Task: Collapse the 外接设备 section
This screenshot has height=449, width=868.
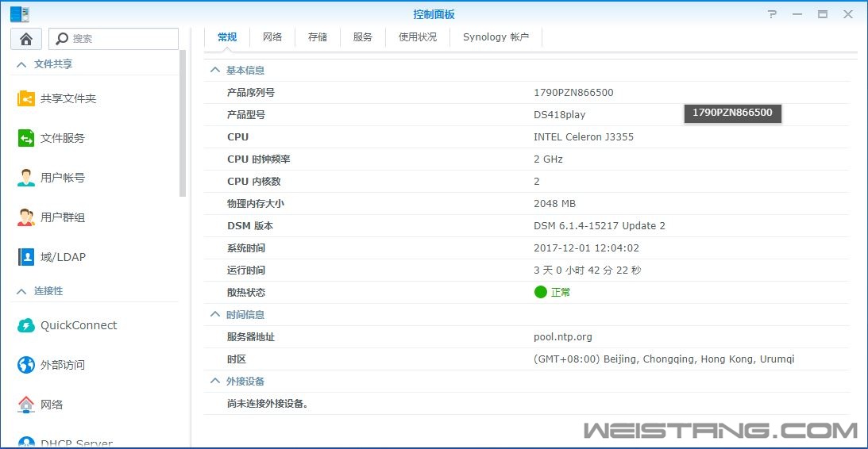Action: [214, 381]
